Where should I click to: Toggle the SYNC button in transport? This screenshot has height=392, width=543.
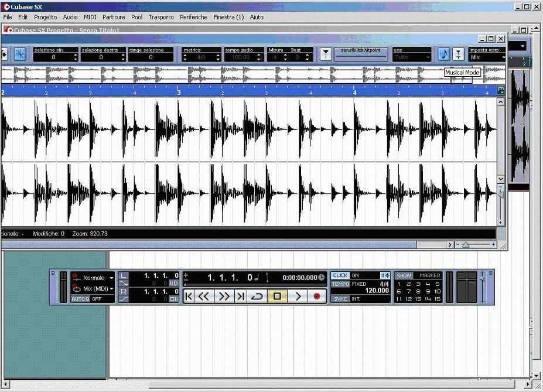340,299
